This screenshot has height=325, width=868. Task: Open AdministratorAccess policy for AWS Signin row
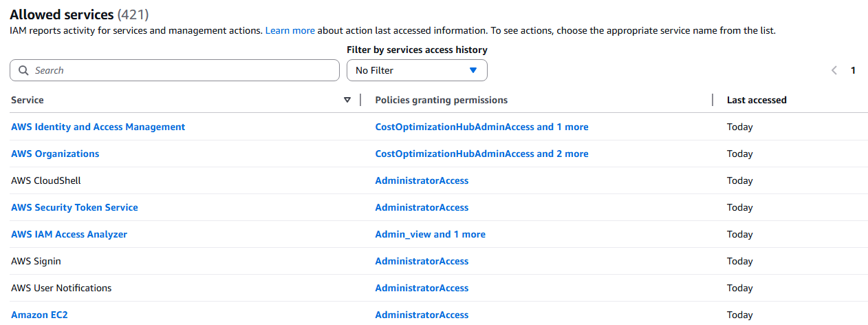click(x=422, y=261)
